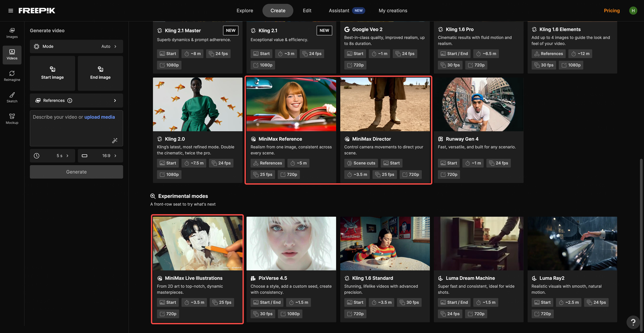Add an End image
The image size is (644, 333).
click(x=101, y=73)
